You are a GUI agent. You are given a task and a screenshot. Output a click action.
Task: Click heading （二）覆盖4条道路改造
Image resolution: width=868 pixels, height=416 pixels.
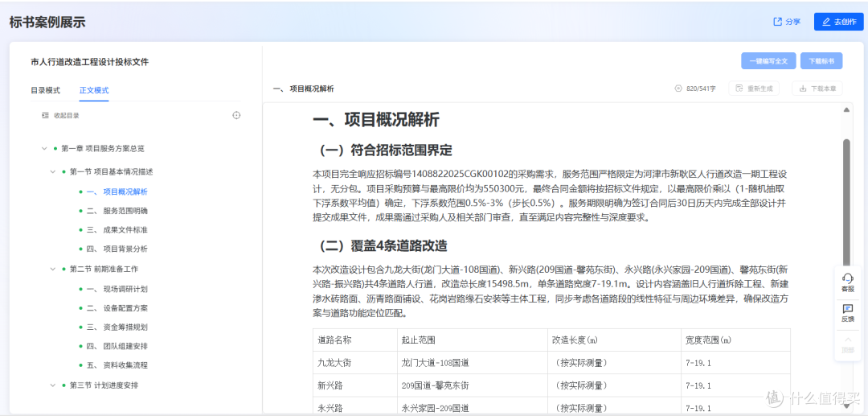pyautogui.click(x=383, y=245)
